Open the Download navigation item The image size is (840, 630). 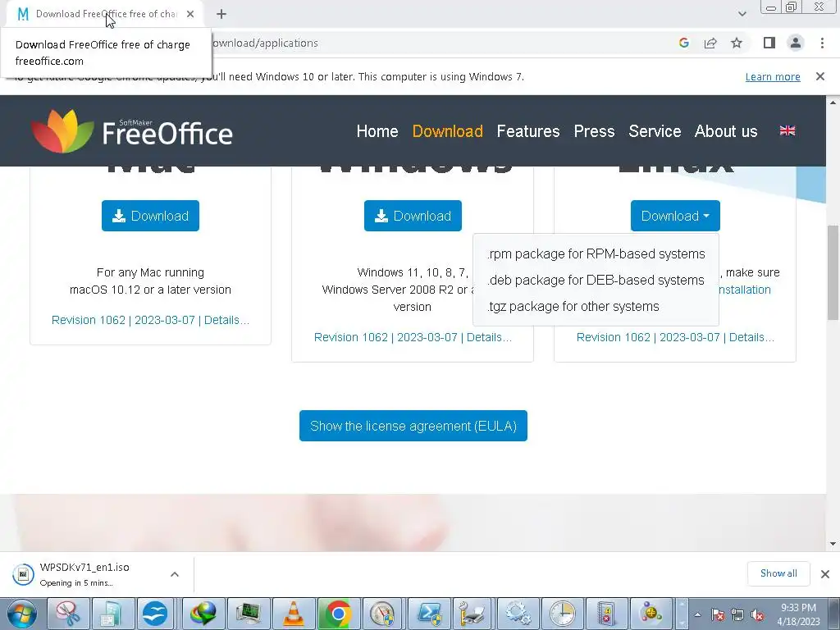[447, 131]
